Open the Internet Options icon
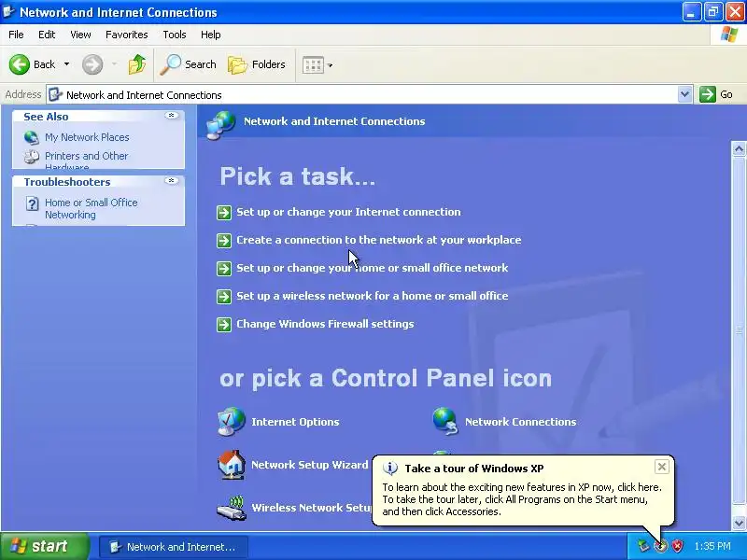This screenshot has height=560, width=747. tap(232, 422)
